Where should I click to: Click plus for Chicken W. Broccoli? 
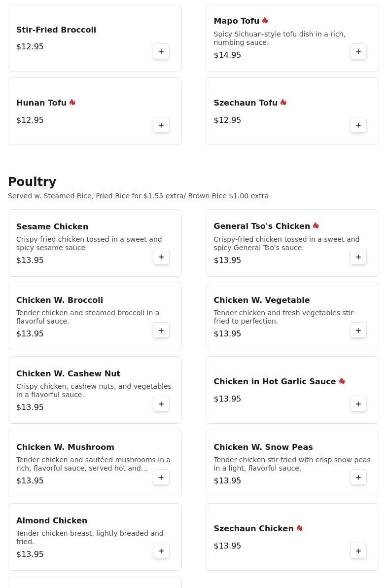(x=161, y=331)
